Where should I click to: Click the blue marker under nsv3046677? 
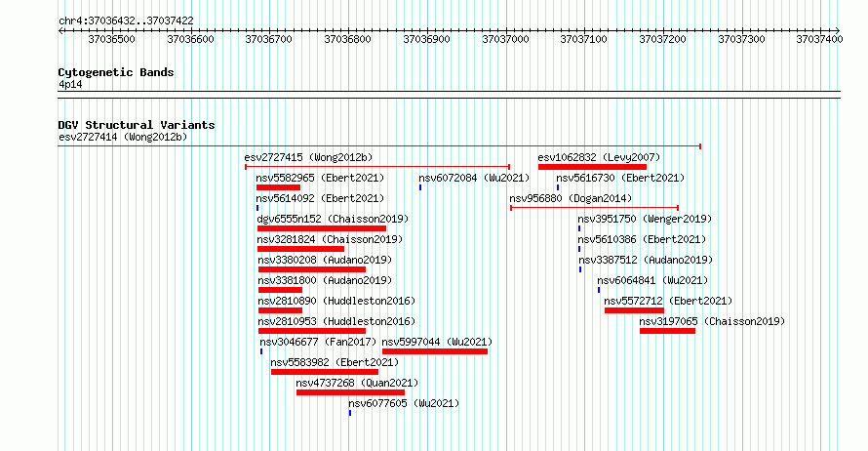click(x=261, y=351)
